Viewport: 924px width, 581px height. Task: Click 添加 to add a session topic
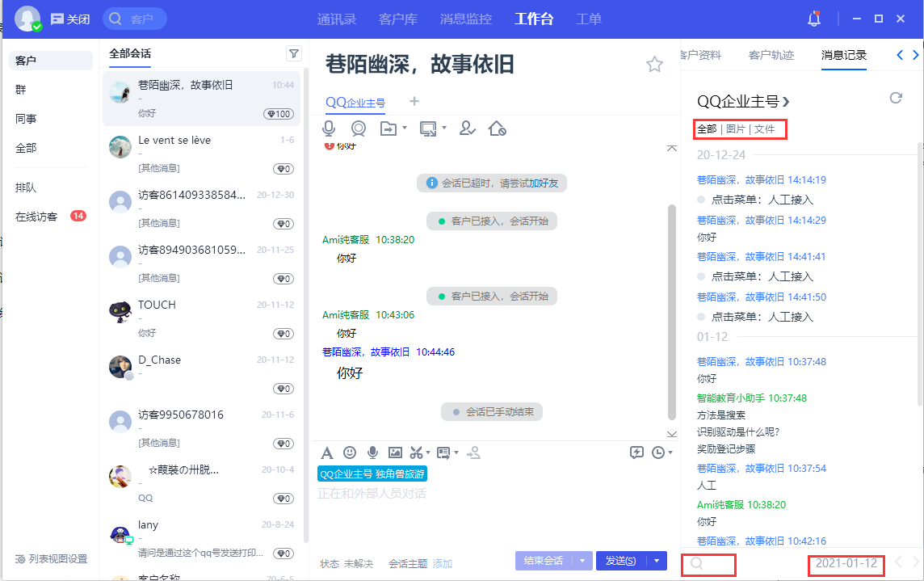point(442,563)
